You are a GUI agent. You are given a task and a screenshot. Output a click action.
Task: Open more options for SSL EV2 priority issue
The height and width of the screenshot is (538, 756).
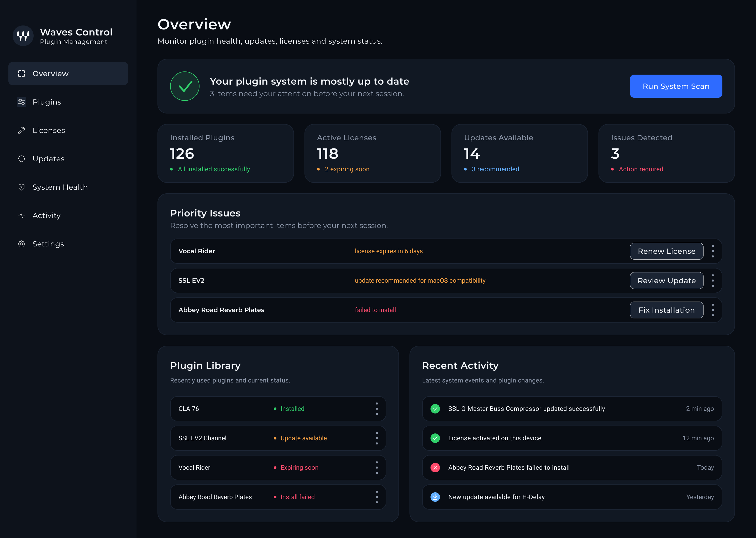coord(713,281)
